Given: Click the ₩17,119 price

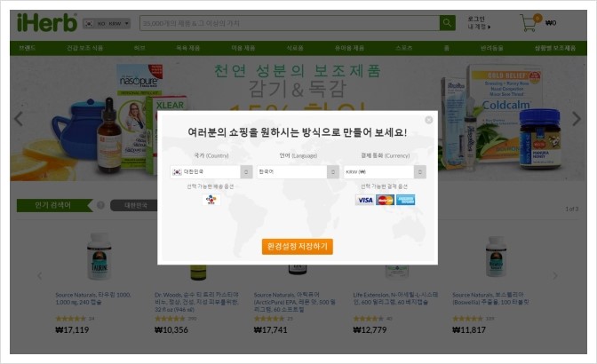Looking at the screenshot, I should [72, 329].
